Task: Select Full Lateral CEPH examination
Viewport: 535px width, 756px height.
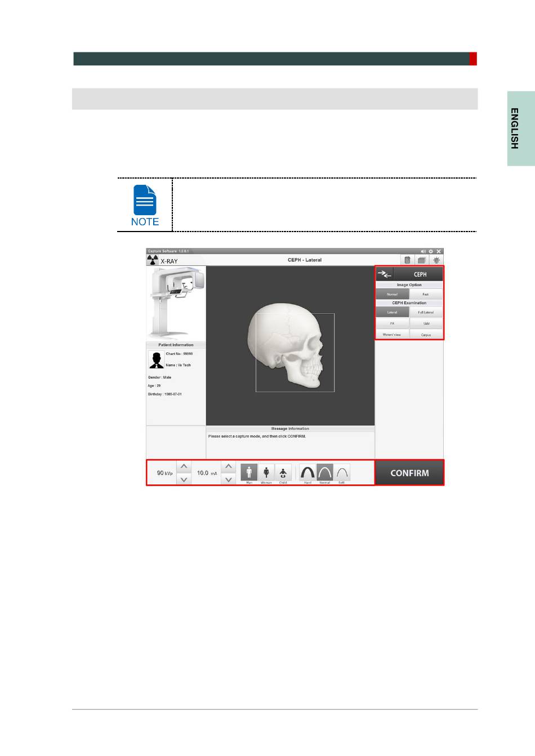Action: 426,312
